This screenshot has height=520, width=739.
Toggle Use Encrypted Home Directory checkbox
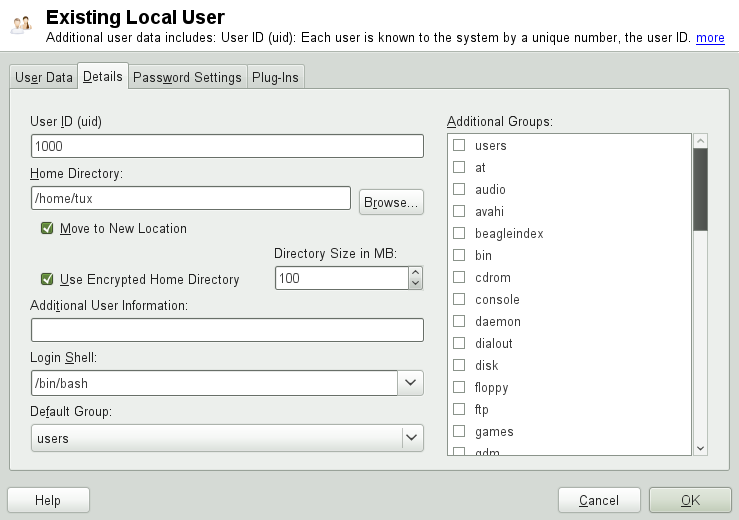click(x=47, y=279)
